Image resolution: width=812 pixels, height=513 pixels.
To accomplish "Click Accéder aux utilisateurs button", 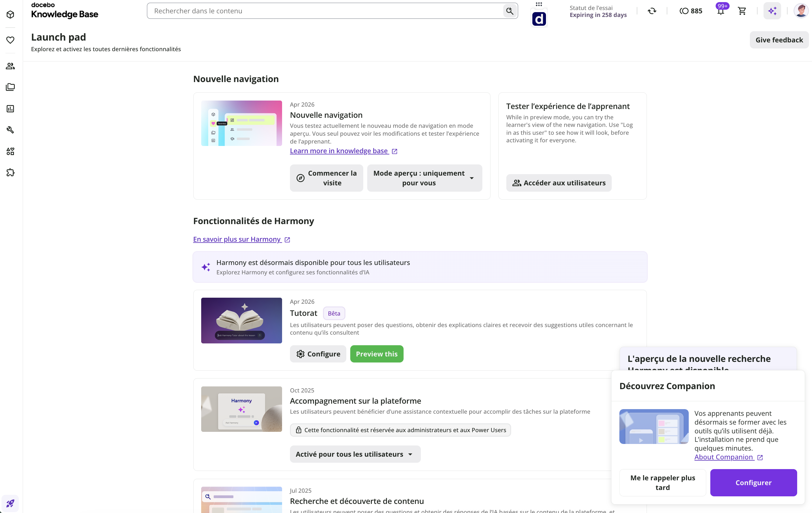I will click(x=559, y=183).
